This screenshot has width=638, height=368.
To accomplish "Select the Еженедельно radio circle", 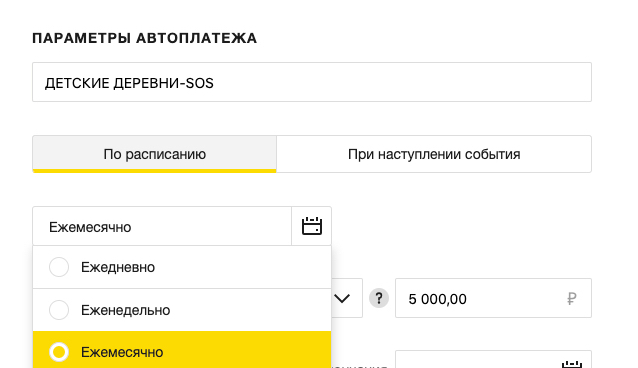I will (59, 310).
